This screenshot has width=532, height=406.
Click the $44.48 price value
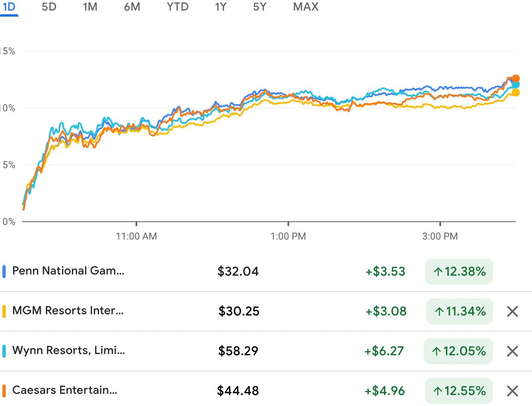238,391
